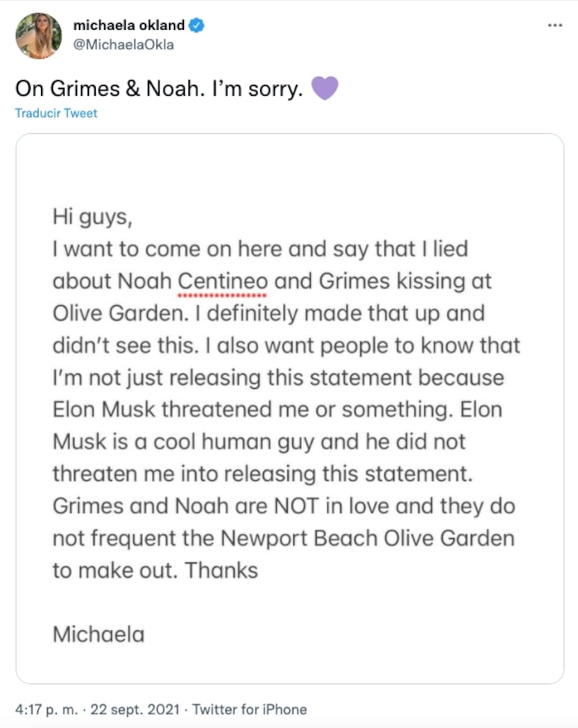Click the Michaela signature in the image
Image resolution: width=578 pixels, height=728 pixels.
pos(99,635)
